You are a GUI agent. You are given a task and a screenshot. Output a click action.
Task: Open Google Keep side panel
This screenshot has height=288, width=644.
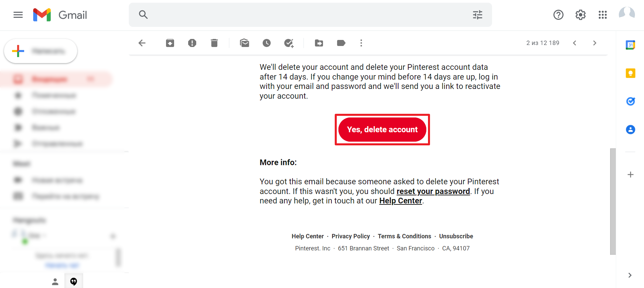[630, 73]
